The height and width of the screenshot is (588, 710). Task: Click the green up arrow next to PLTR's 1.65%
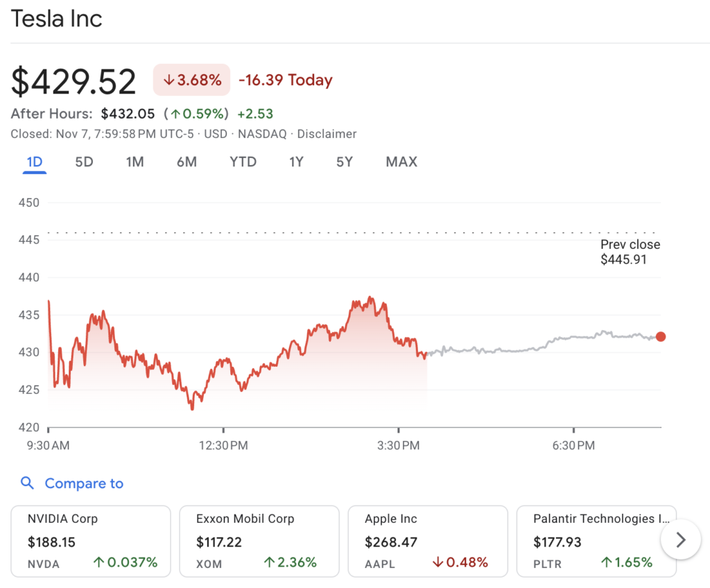[609, 564]
